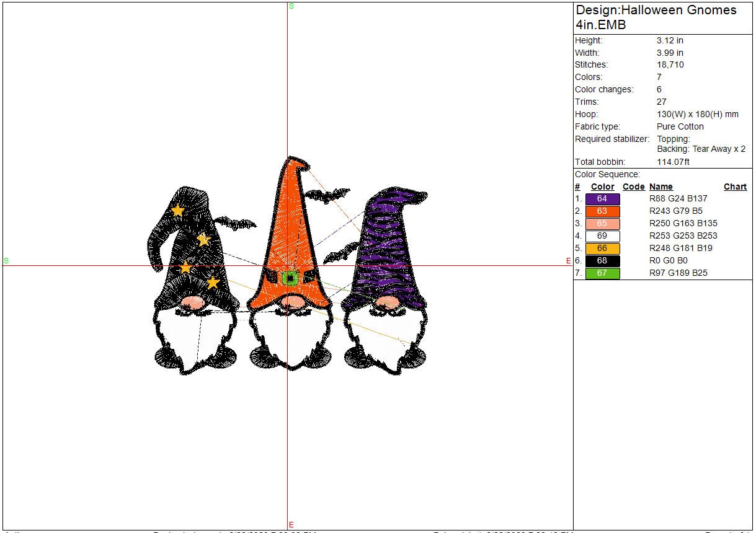Click the black color swatch 68

602,261
